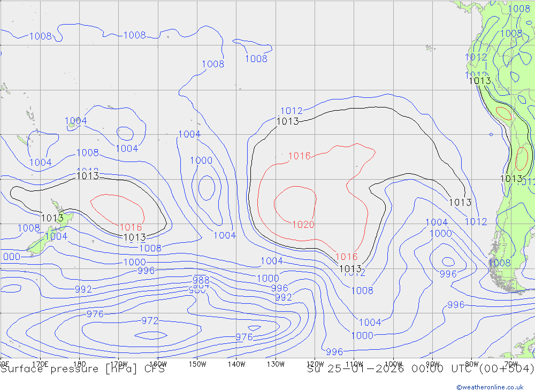This screenshot has height=392, width=535.
Task: Select the 180 longitude label
Action: click(x=80, y=364)
